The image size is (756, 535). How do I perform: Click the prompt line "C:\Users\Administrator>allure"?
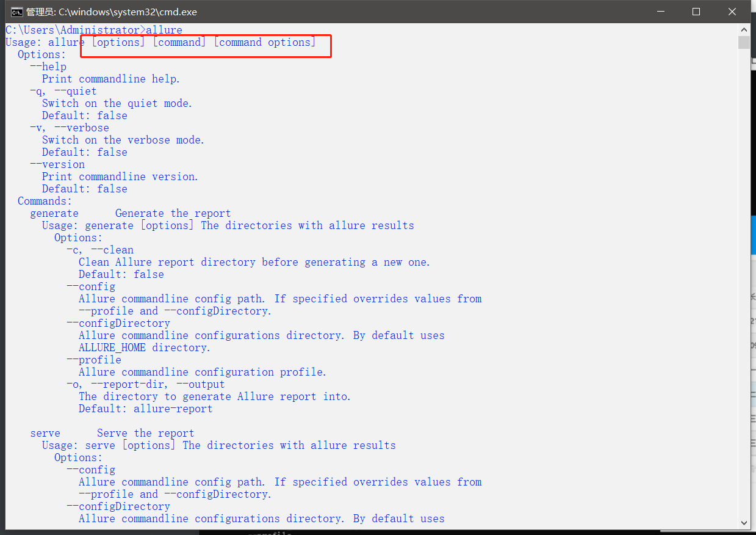pyautogui.click(x=94, y=30)
